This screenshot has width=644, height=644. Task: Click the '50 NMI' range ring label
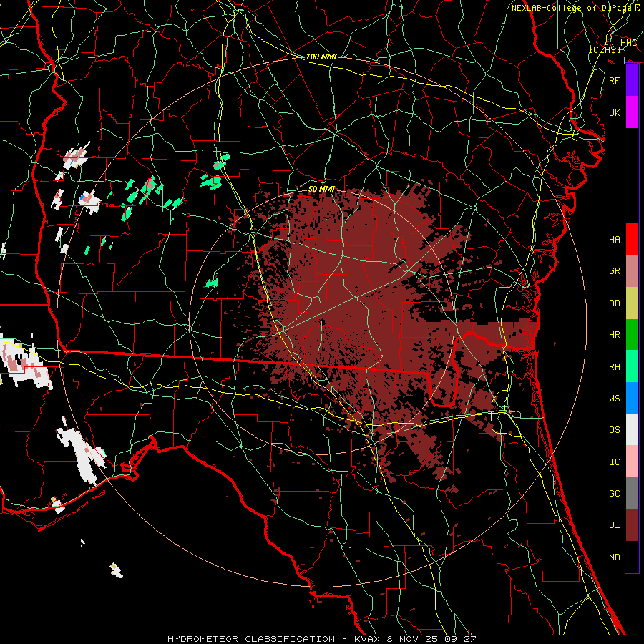pos(321,189)
